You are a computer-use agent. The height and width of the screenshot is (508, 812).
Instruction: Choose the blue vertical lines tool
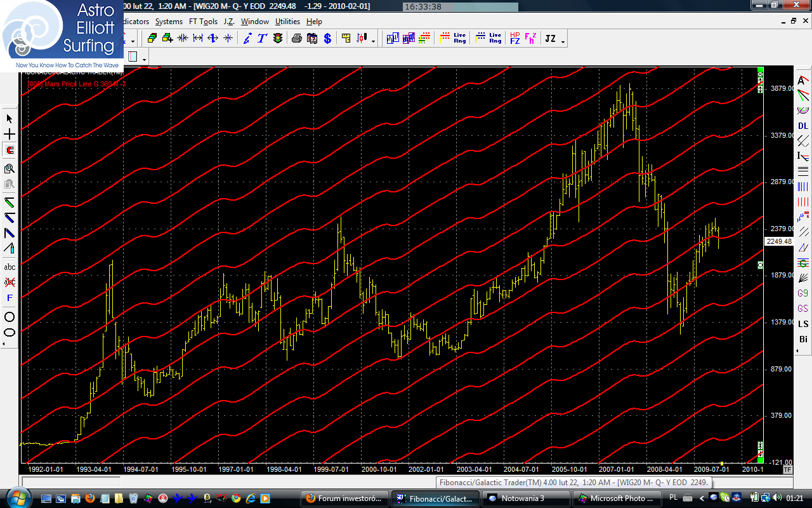[x=803, y=187]
